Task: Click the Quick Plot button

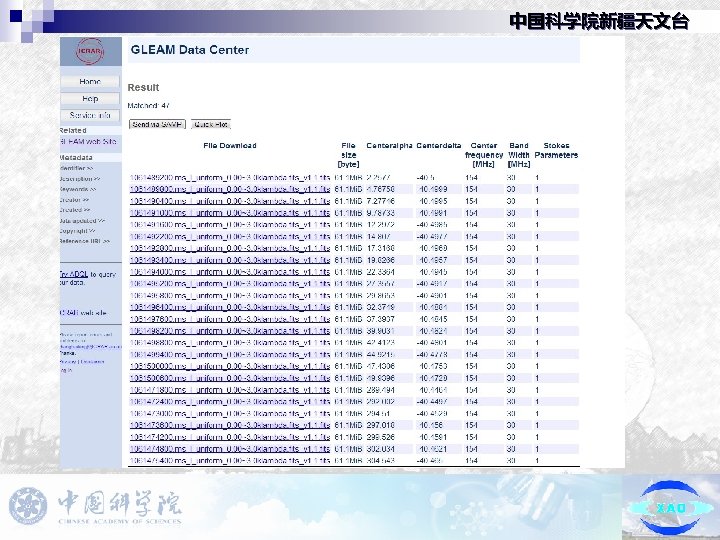Action: (x=211, y=124)
